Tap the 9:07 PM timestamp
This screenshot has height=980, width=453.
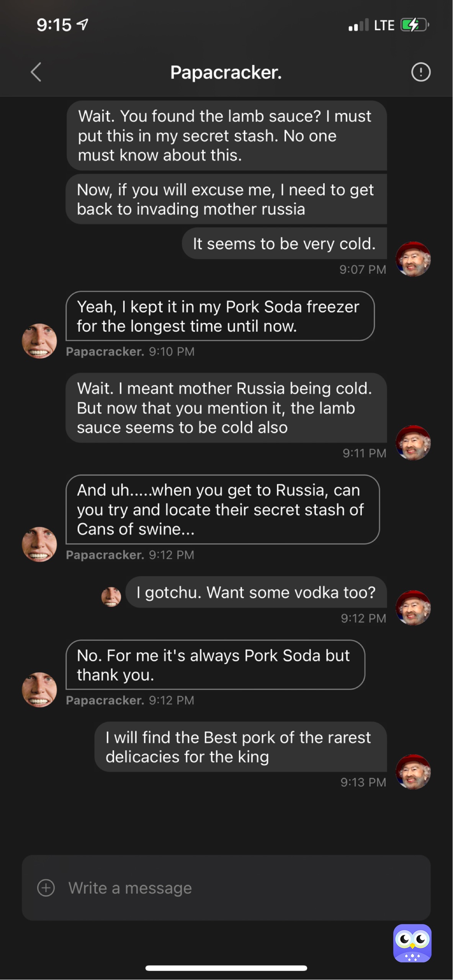(x=363, y=270)
